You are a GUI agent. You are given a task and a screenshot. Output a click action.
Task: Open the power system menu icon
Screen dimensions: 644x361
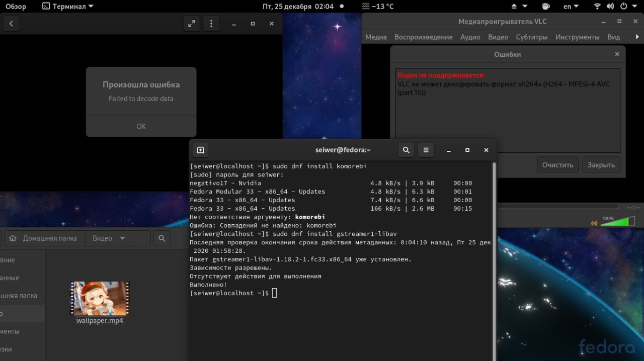click(x=623, y=7)
